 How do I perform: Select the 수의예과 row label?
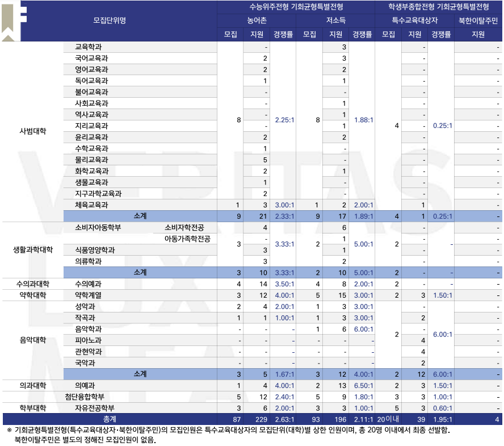pyautogui.click(x=88, y=284)
